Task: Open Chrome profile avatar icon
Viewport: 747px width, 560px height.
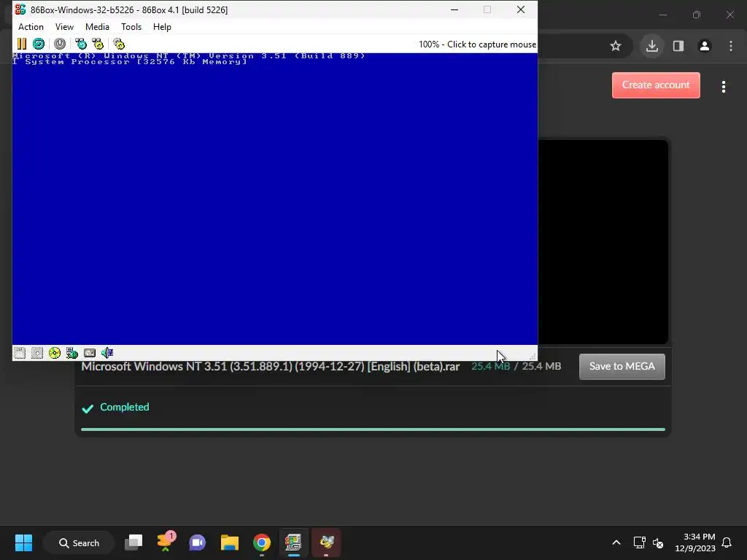Action: pyautogui.click(x=705, y=46)
